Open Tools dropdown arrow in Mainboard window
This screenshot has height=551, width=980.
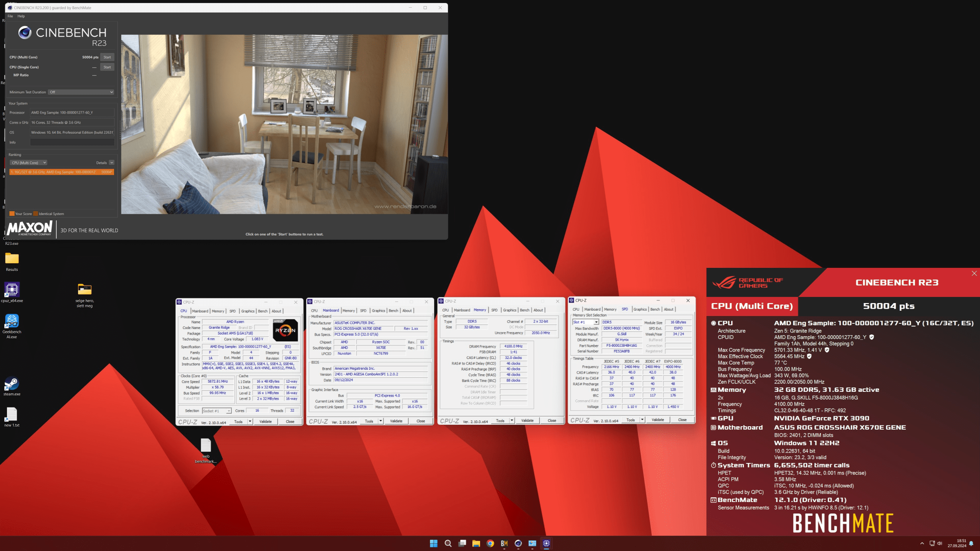click(381, 421)
